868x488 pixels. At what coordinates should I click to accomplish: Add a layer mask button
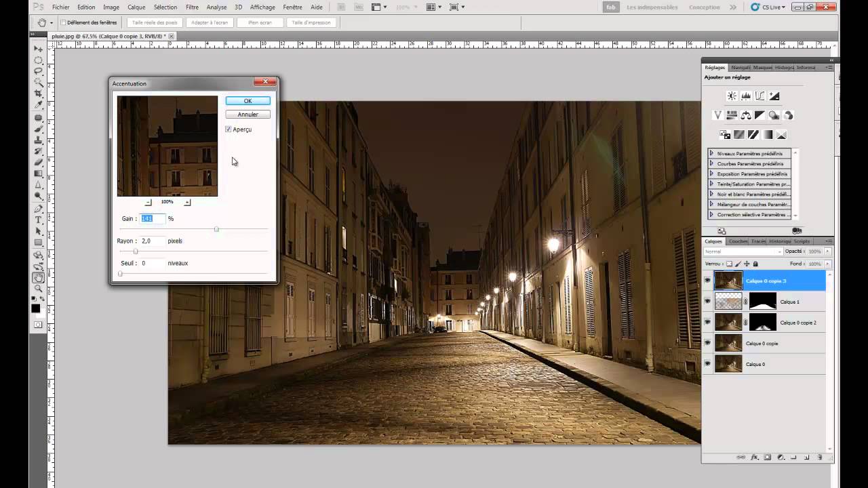(768, 457)
